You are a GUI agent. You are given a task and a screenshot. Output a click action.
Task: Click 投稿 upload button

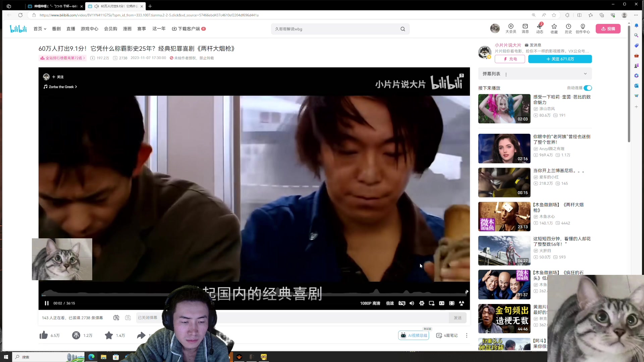click(608, 29)
